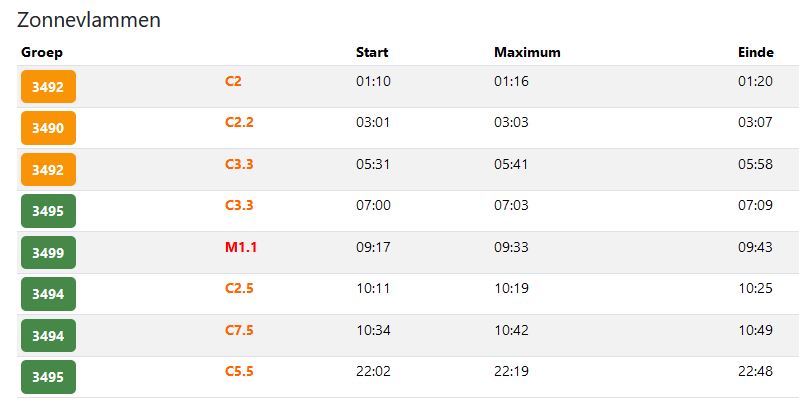Select the C5.5 flare class label
The width and height of the screenshot is (799, 400).
pos(239,371)
